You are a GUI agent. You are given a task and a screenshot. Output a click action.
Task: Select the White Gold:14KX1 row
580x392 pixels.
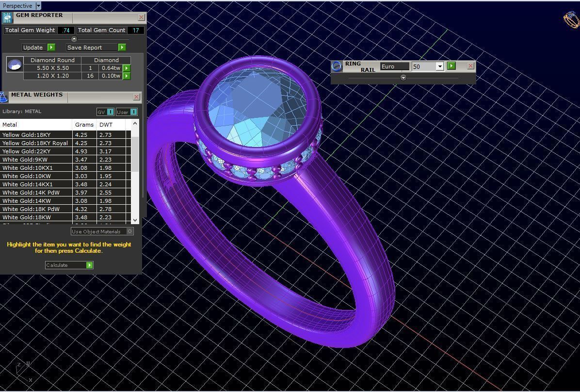pyautogui.click(x=65, y=184)
